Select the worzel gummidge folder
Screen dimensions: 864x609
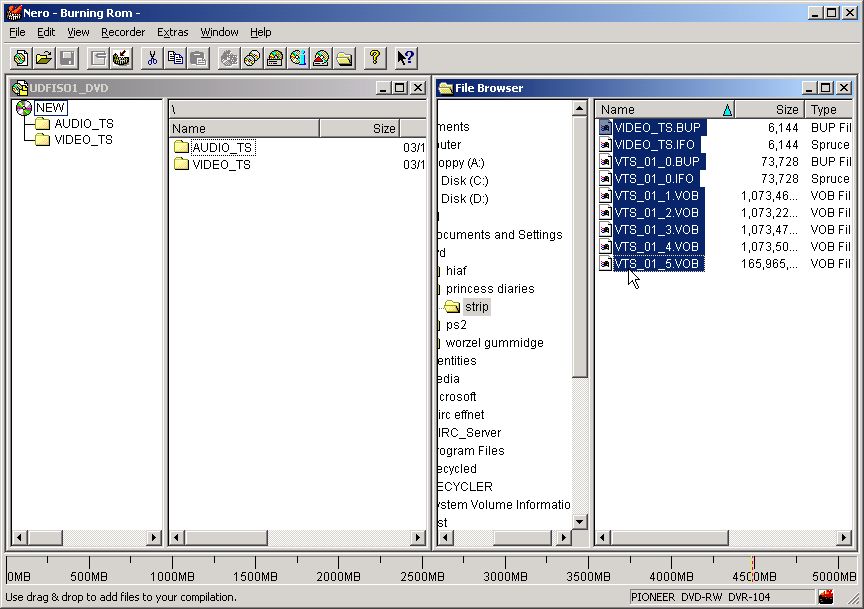point(494,343)
